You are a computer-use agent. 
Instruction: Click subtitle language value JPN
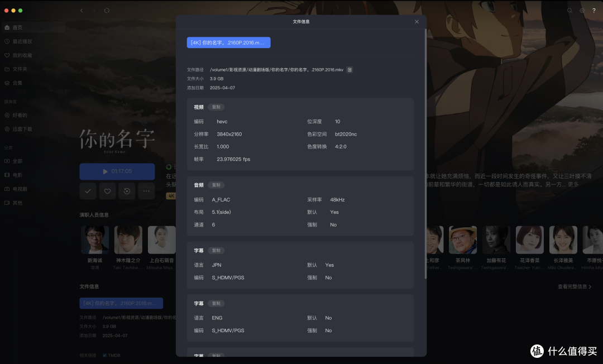[x=217, y=265]
